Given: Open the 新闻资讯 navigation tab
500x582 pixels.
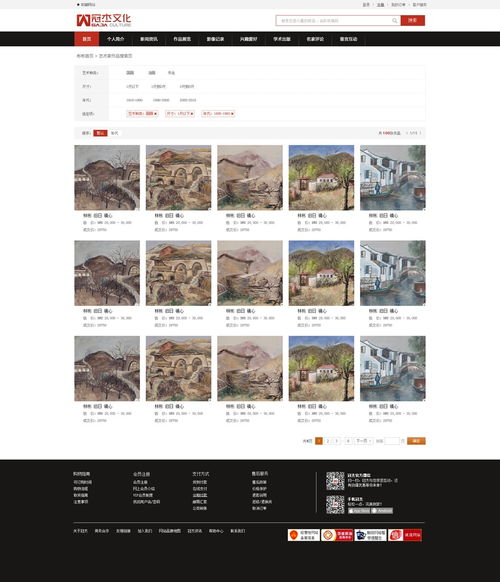Looking at the screenshot, I should (x=149, y=39).
